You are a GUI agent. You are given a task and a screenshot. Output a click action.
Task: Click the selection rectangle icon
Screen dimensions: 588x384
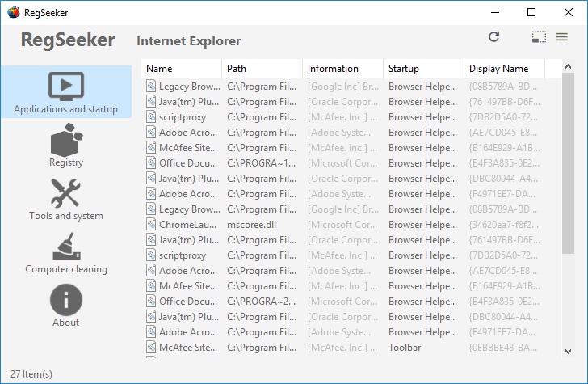click(539, 37)
